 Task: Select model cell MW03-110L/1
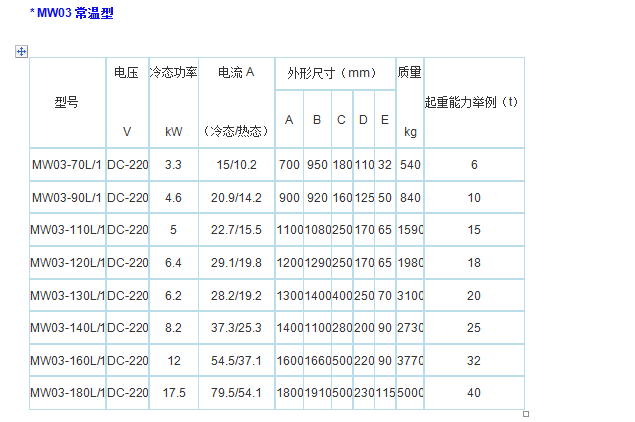tap(66, 230)
